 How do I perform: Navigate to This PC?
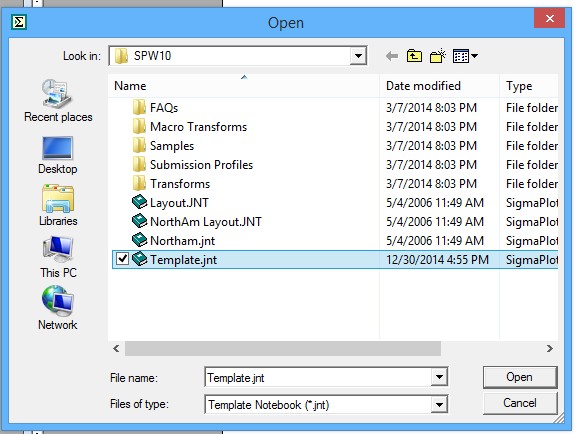(58, 257)
